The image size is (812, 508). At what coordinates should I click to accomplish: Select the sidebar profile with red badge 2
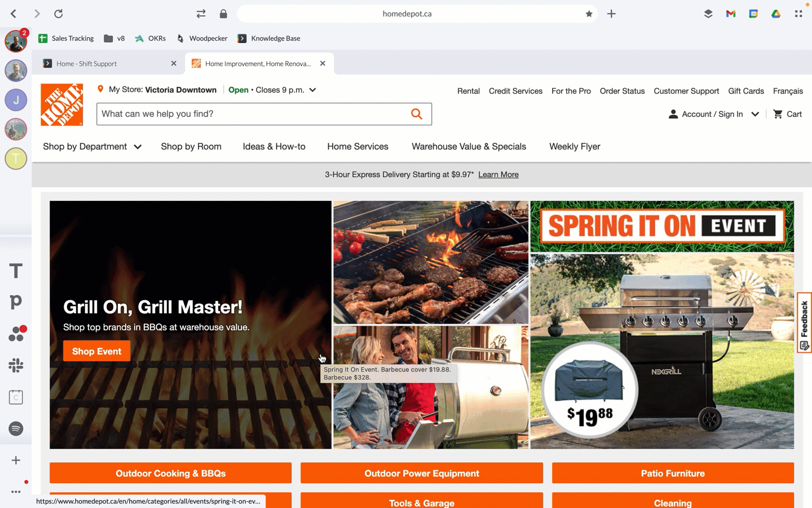[x=16, y=41]
